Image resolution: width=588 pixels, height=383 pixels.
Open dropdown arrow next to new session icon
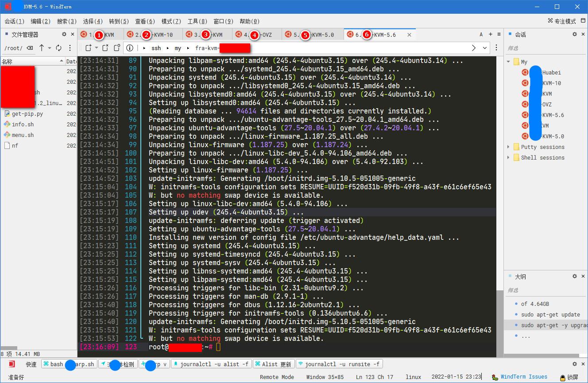pyautogui.click(x=97, y=48)
